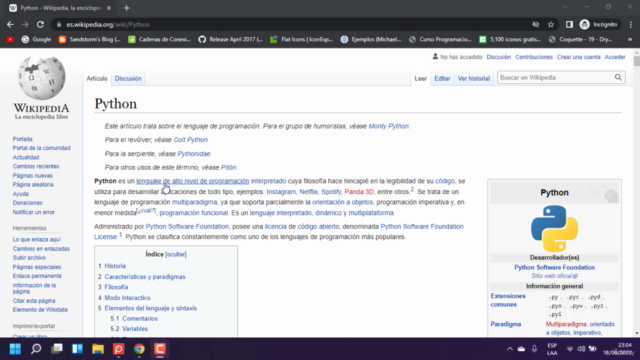Click the third-party cookies blocked eye icon

click(536, 24)
